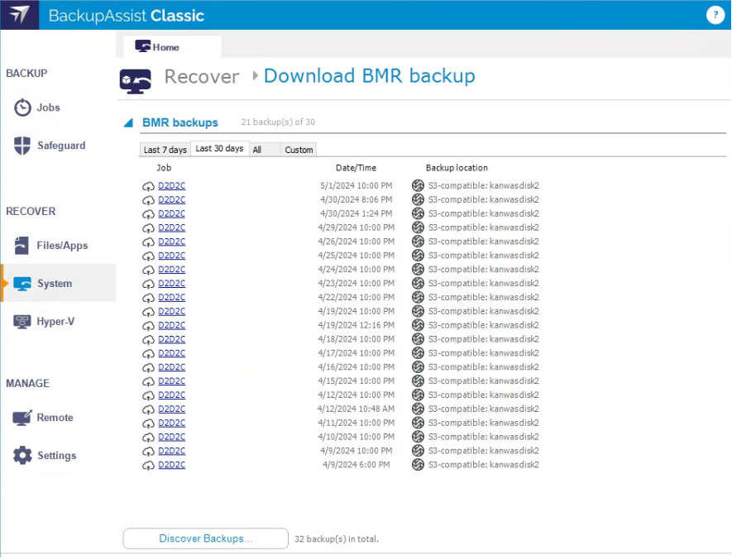Select location text for 5/1/2024 backup row
Screen dimensions: 732x560
[484, 186]
